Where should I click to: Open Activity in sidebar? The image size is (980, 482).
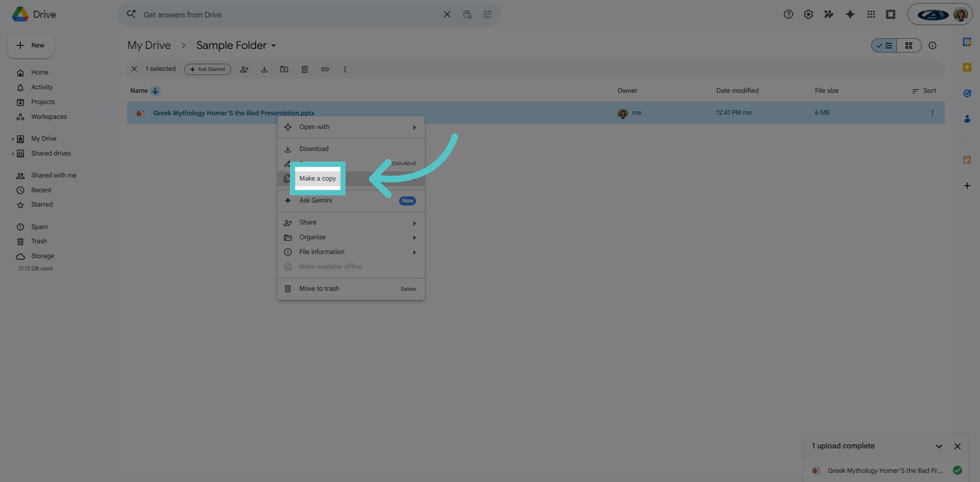(42, 87)
